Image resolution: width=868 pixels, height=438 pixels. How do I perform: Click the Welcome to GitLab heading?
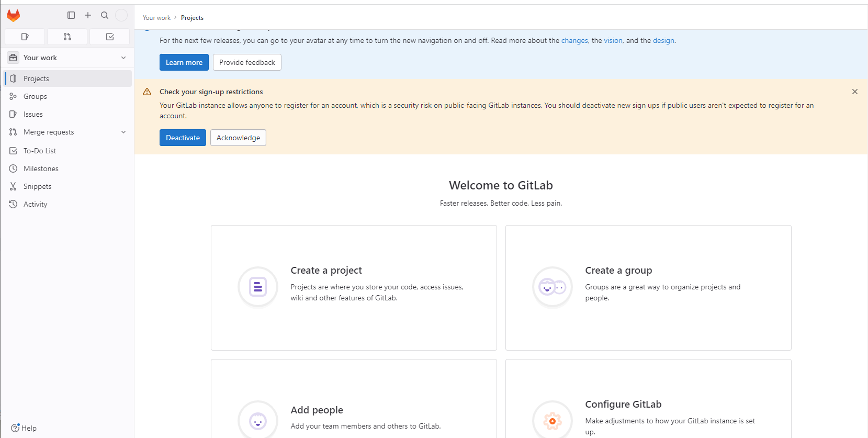(501, 185)
